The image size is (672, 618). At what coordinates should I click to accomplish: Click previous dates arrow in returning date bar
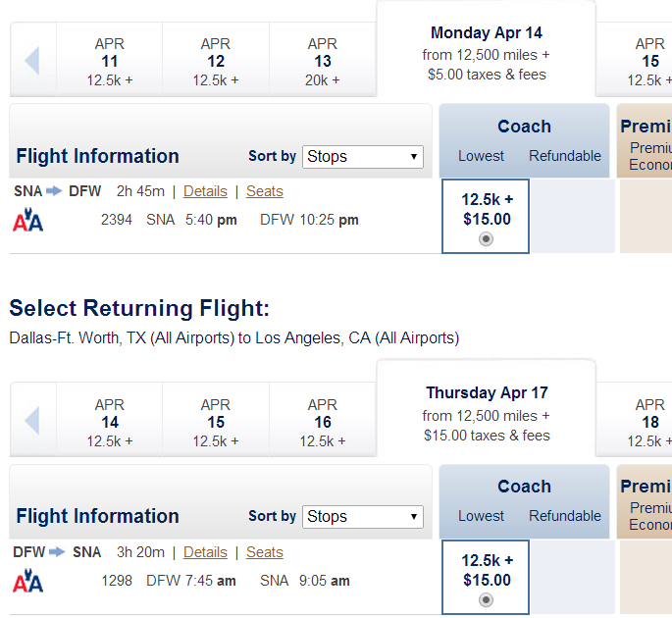(32, 421)
